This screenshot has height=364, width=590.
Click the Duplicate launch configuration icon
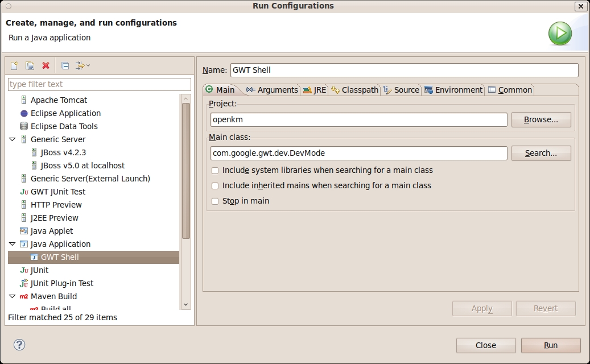[30, 66]
